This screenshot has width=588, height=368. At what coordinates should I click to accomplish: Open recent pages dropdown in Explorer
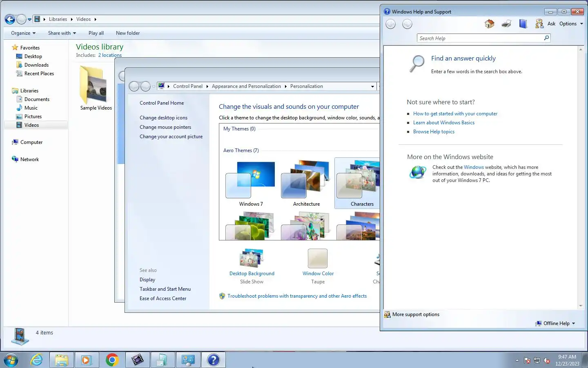pyautogui.click(x=29, y=19)
